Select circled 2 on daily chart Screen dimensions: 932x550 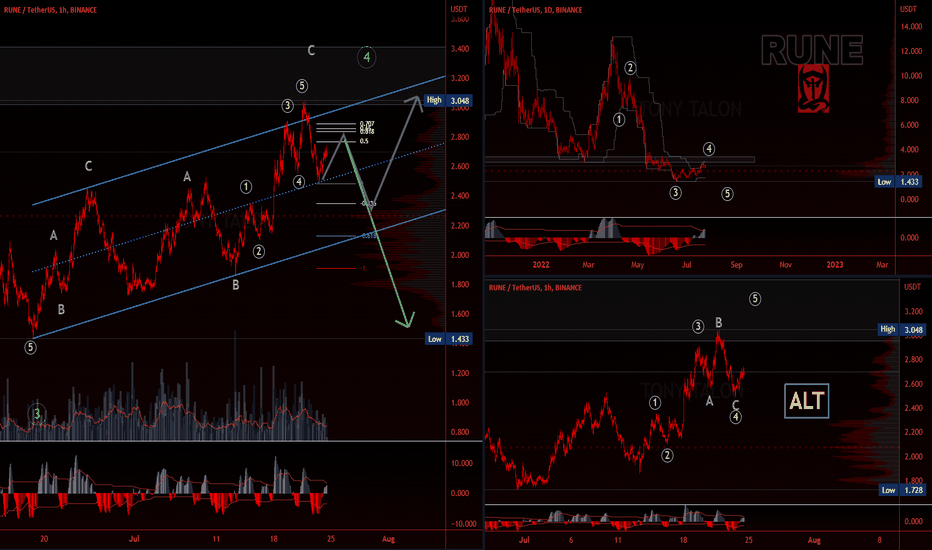tap(630, 68)
